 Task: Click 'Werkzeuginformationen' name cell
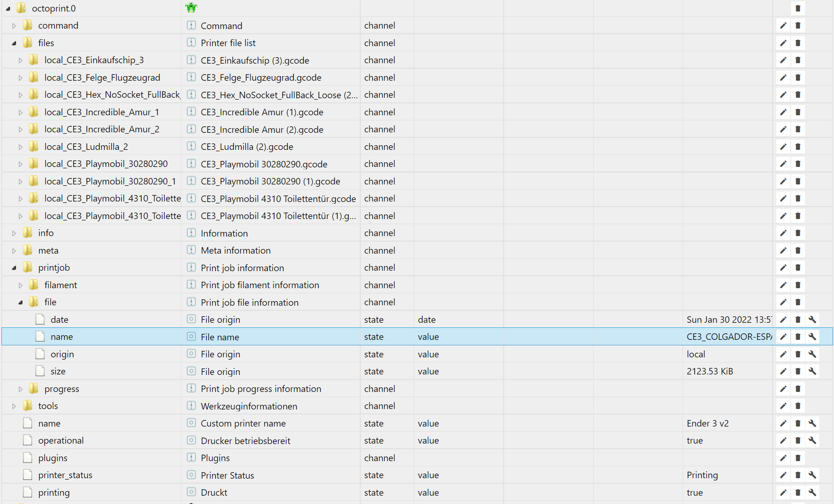click(249, 406)
